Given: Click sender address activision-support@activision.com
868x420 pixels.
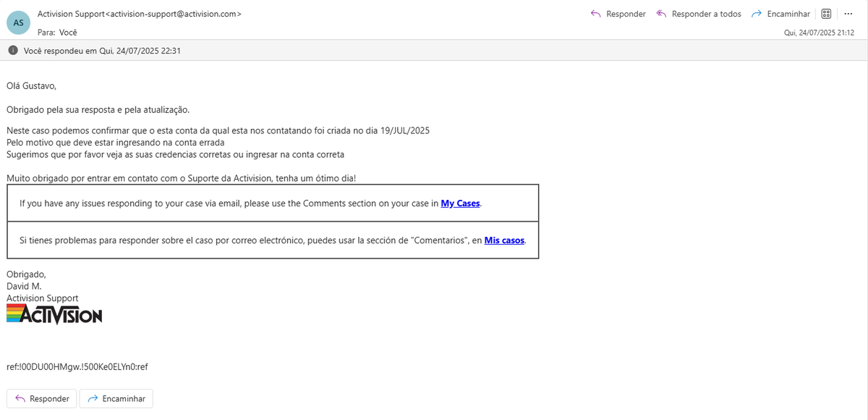Looking at the screenshot, I should click(x=174, y=14).
